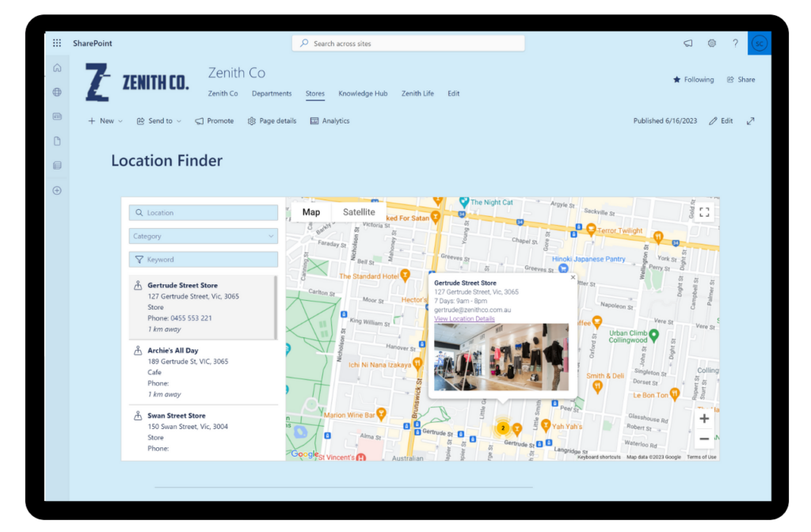
Task: Switch to Map view
Action: pos(310,212)
